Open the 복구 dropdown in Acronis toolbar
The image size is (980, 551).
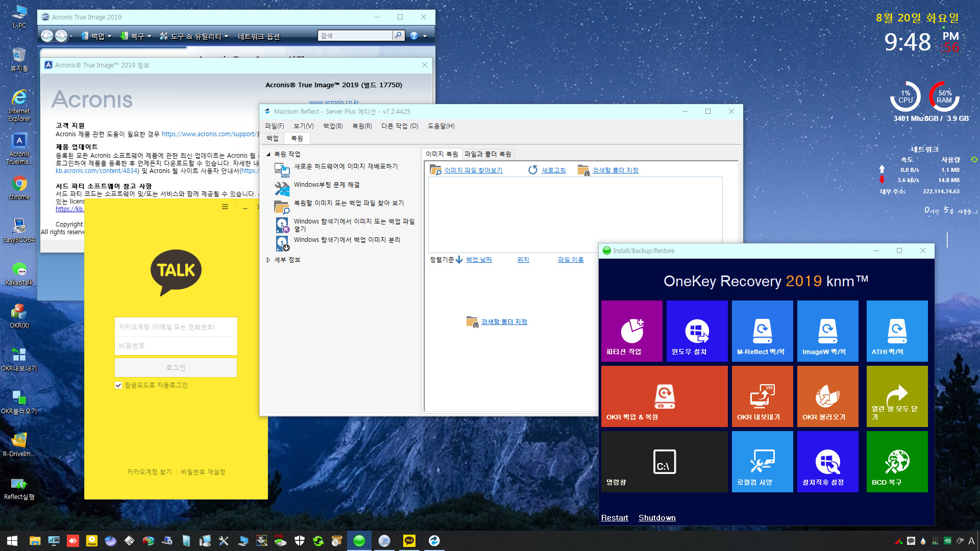[x=136, y=36]
